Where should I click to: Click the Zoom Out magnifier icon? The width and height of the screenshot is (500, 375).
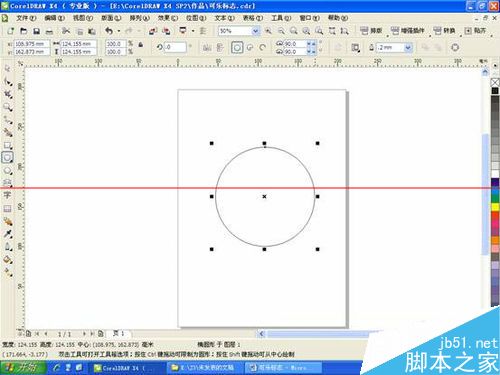(281, 31)
